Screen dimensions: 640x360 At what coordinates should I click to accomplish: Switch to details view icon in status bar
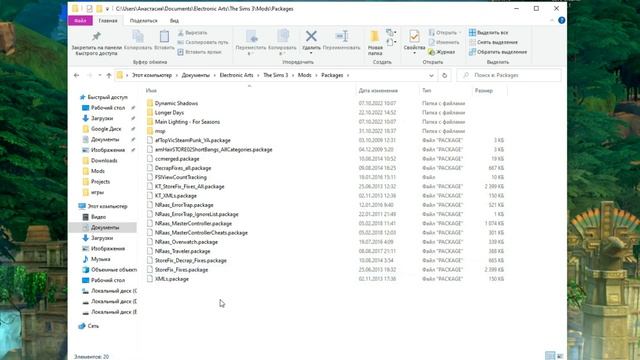point(550,356)
